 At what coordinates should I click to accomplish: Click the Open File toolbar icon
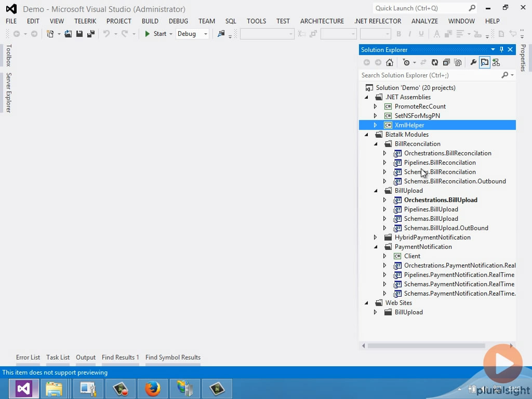[x=68, y=34]
